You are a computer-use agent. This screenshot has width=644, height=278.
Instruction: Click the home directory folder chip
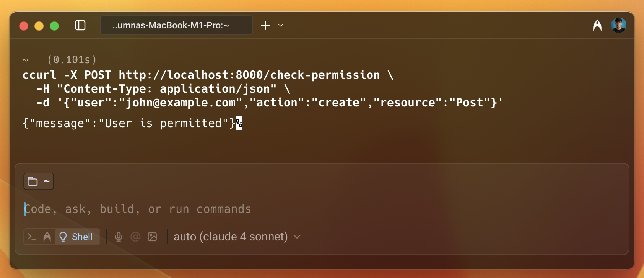[39, 182]
